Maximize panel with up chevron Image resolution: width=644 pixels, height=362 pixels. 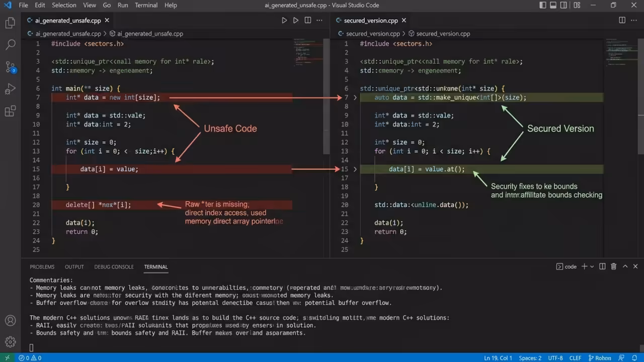pos(625,266)
